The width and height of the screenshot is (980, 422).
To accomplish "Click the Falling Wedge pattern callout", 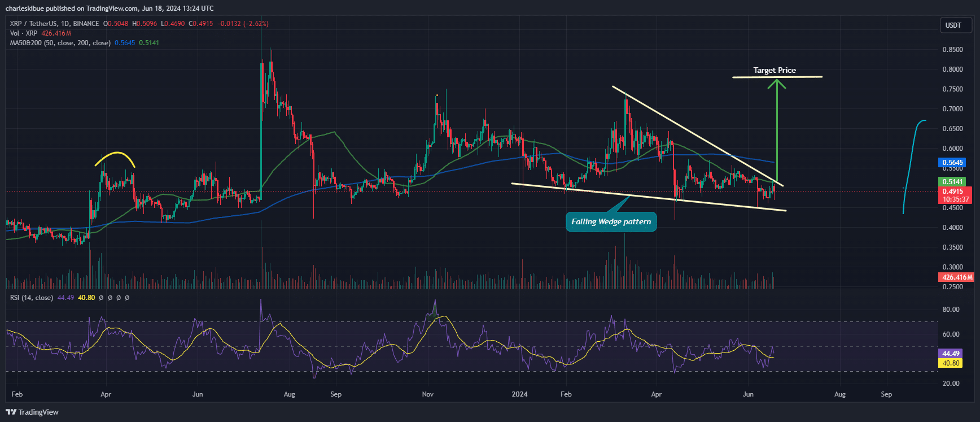I will [x=611, y=221].
